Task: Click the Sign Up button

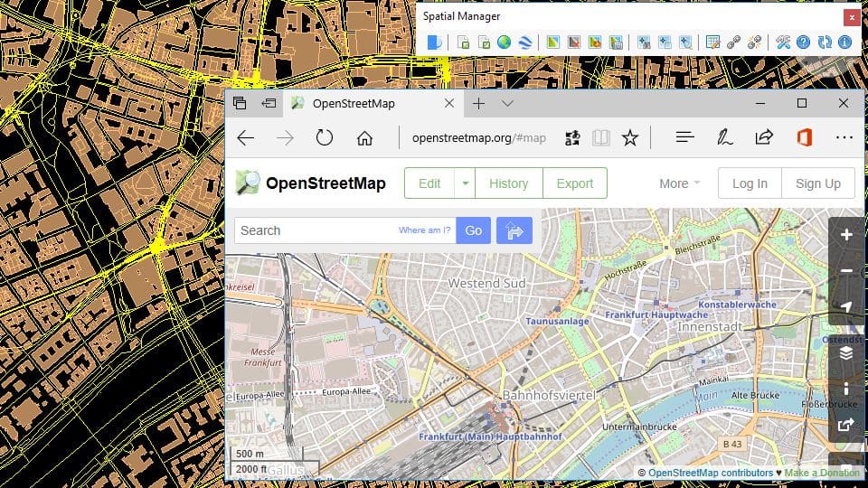Action: pyautogui.click(x=817, y=183)
